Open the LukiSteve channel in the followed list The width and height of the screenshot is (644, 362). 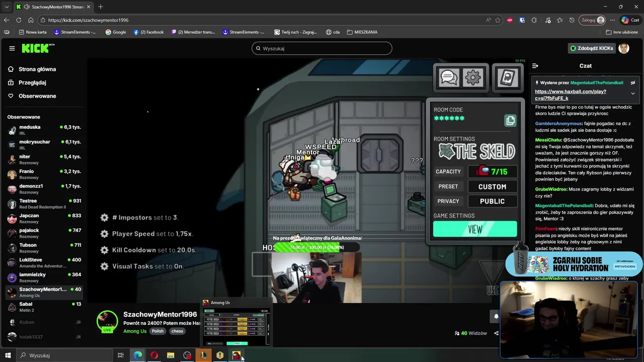click(44, 262)
